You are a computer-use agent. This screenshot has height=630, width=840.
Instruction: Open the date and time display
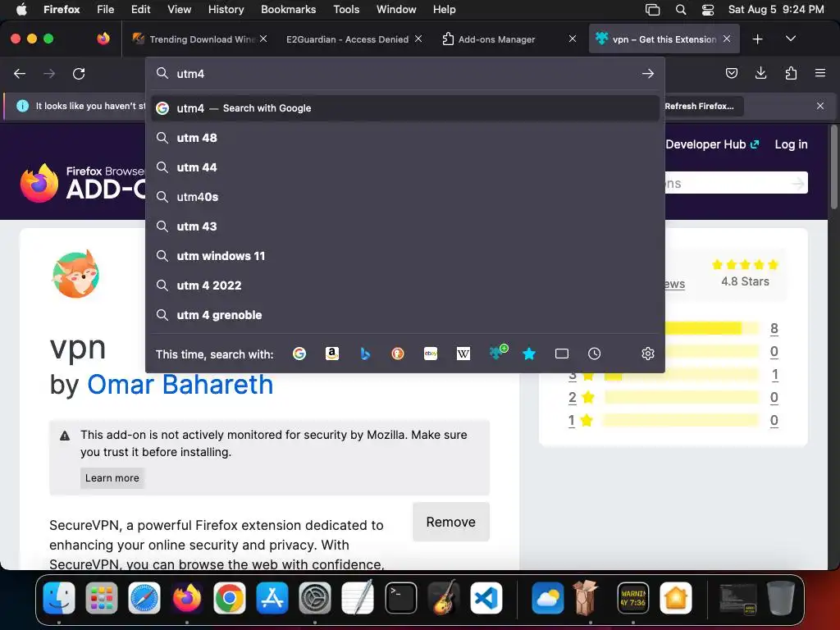776,10
